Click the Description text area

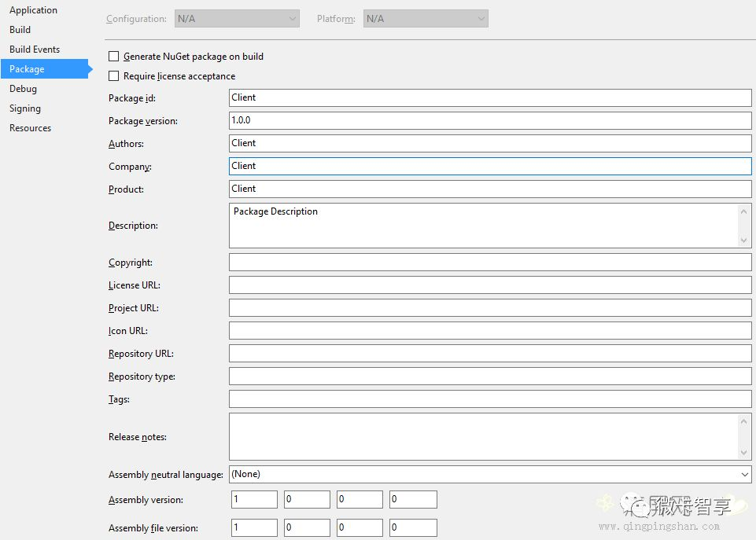coord(484,226)
